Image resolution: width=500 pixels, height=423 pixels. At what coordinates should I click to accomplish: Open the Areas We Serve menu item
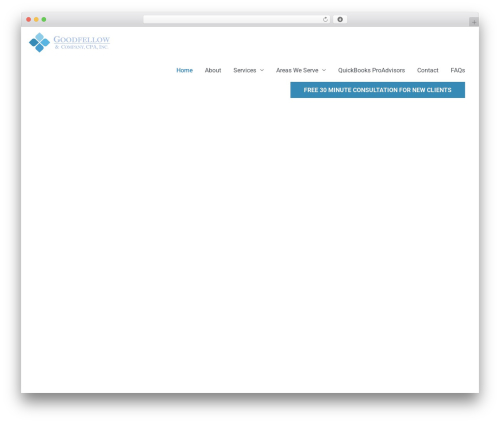point(297,70)
